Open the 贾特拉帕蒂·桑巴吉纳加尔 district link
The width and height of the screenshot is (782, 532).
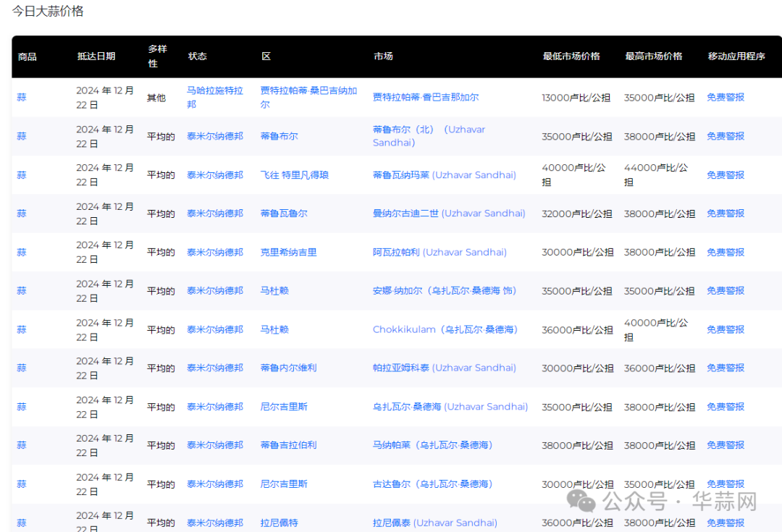308,98
